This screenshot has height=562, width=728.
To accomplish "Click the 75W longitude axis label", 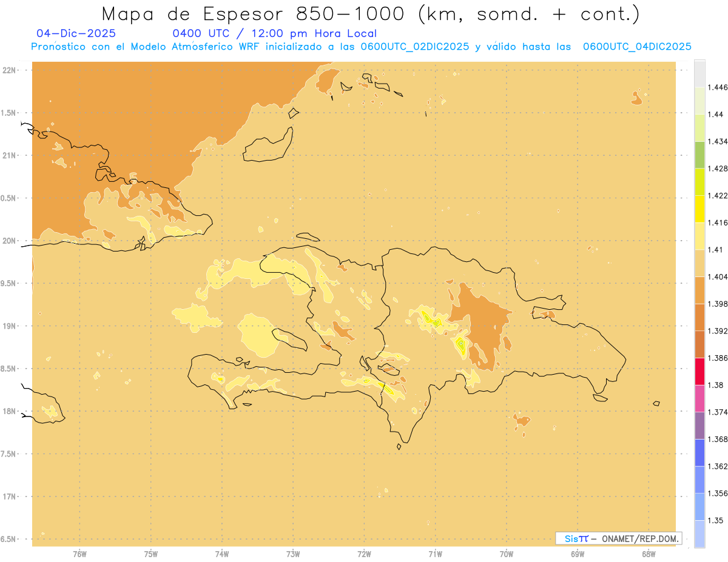I will (150, 554).
